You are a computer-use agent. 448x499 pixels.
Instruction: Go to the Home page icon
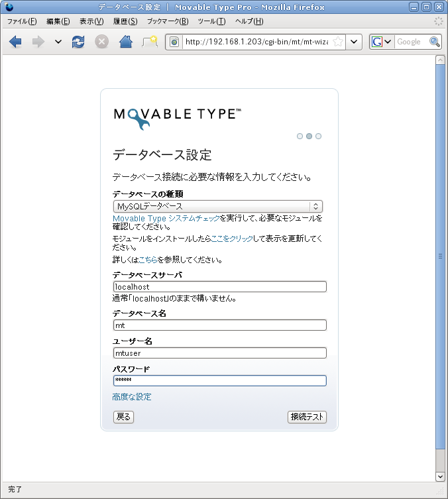(x=126, y=42)
